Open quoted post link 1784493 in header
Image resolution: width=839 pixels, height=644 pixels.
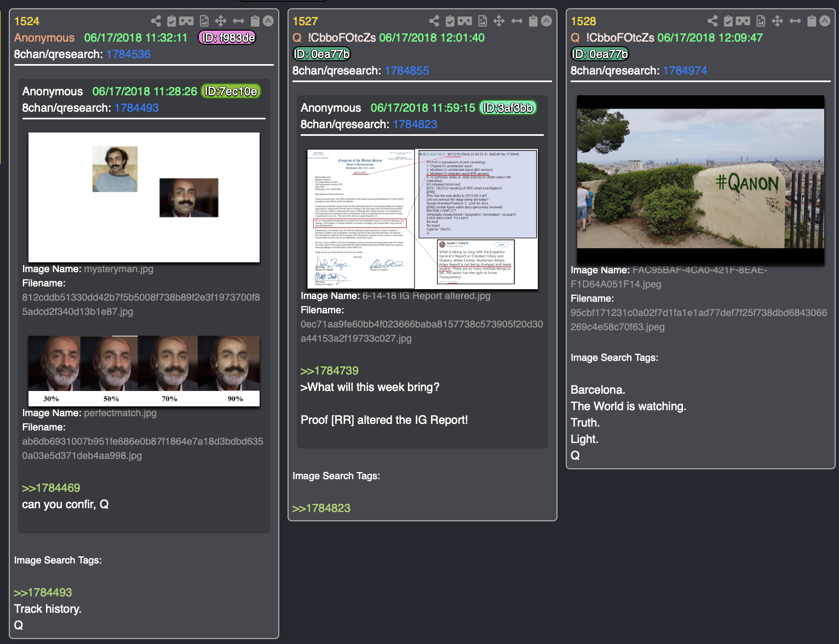point(136,108)
